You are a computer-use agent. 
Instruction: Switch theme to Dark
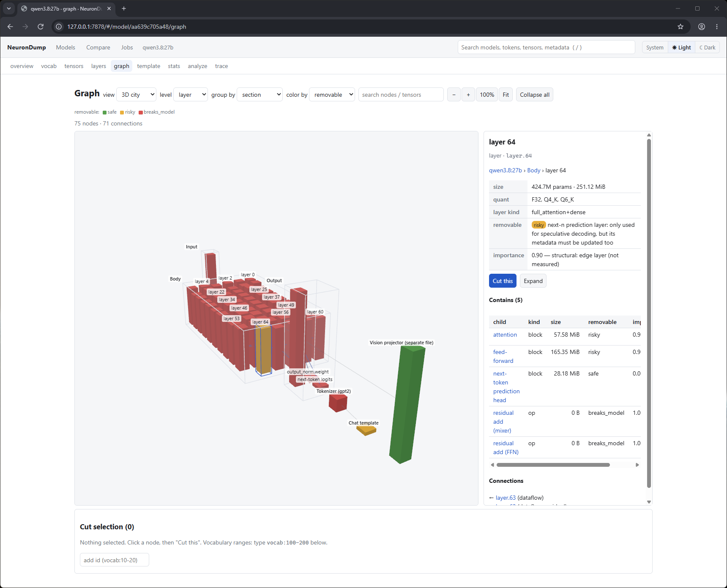pos(707,47)
